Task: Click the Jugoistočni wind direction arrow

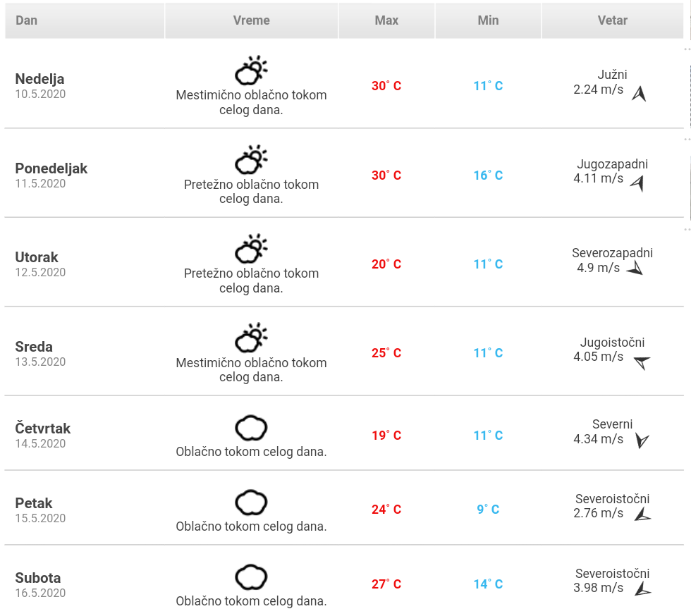Action: click(641, 362)
